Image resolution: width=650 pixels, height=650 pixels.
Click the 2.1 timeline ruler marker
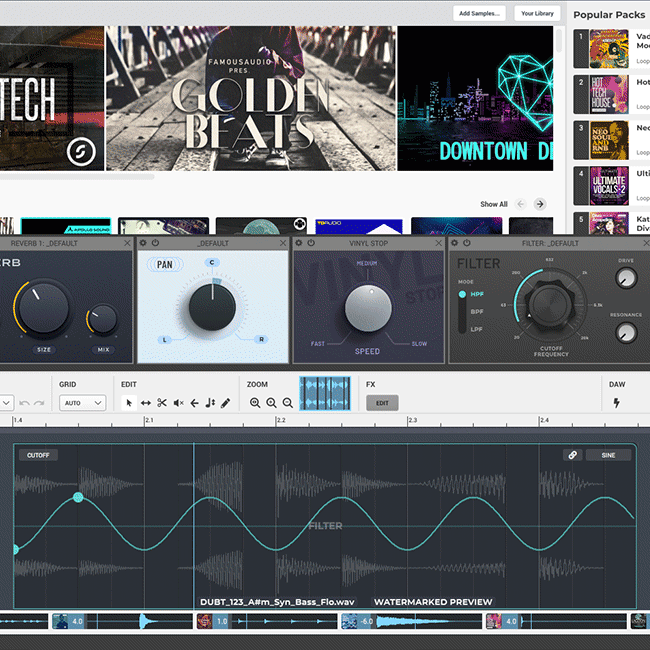click(x=150, y=420)
